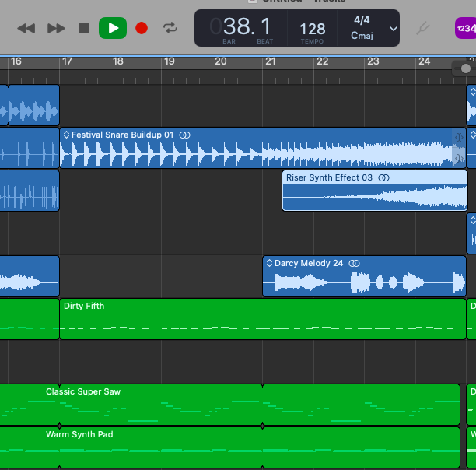476x470 pixels.
Task: Toggle Cycle mode on
Action: click(x=170, y=28)
